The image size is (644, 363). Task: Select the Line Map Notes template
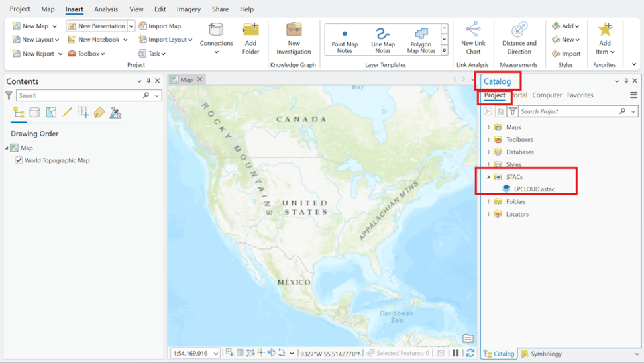pos(383,40)
